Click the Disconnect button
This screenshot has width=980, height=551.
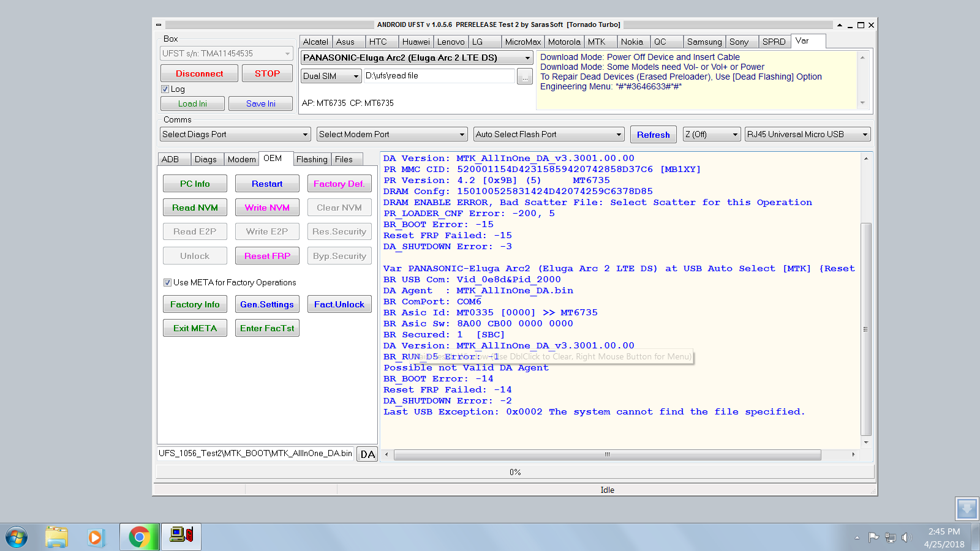199,73
